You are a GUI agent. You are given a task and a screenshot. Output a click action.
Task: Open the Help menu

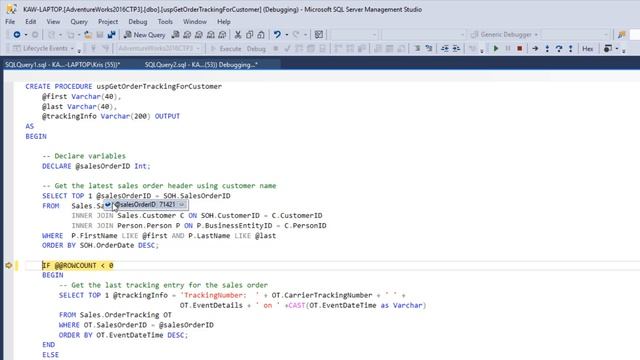pyautogui.click(x=224, y=22)
